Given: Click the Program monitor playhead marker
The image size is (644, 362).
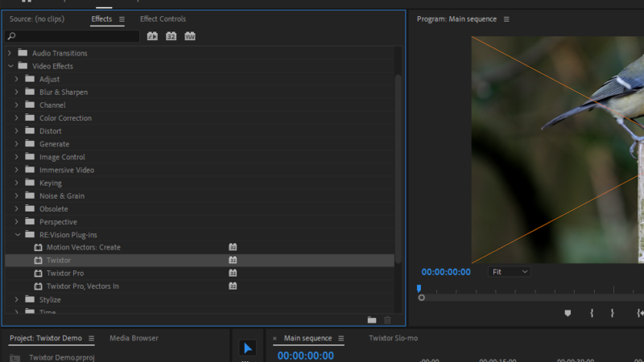Looking at the screenshot, I should (x=419, y=289).
